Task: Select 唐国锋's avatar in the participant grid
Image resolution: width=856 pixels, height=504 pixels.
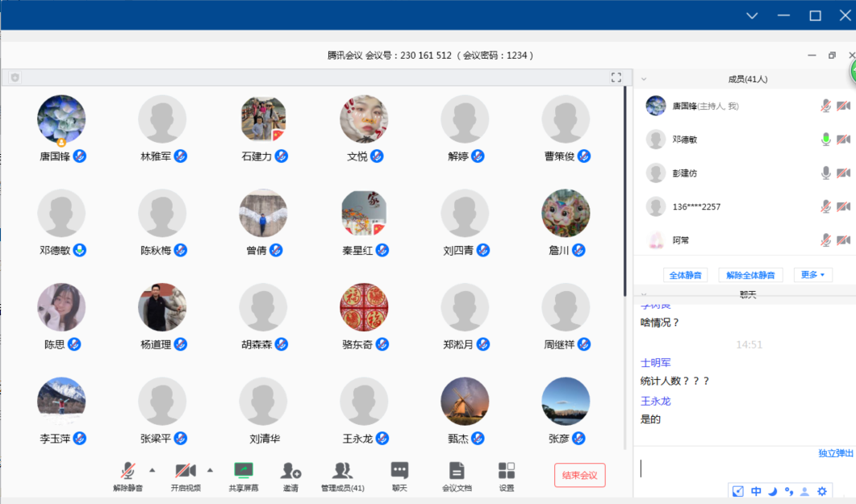Action: click(61, 119)
